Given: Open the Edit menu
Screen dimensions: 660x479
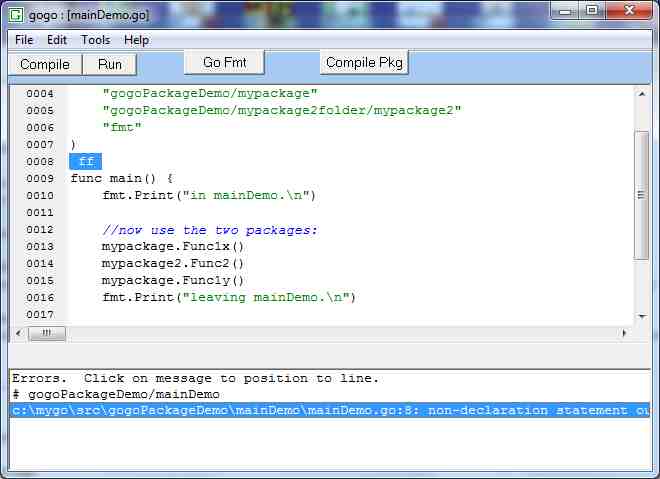Looking at the screenshot, I should (57, 40).
